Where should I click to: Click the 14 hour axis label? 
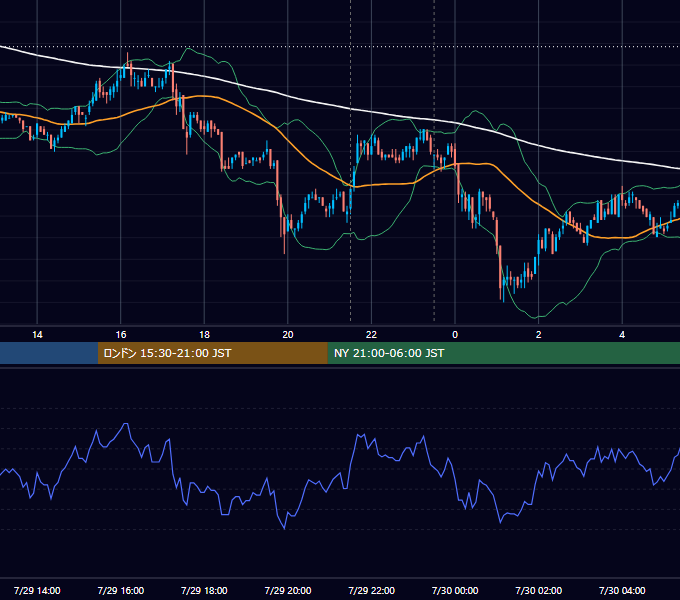[37, 335]
